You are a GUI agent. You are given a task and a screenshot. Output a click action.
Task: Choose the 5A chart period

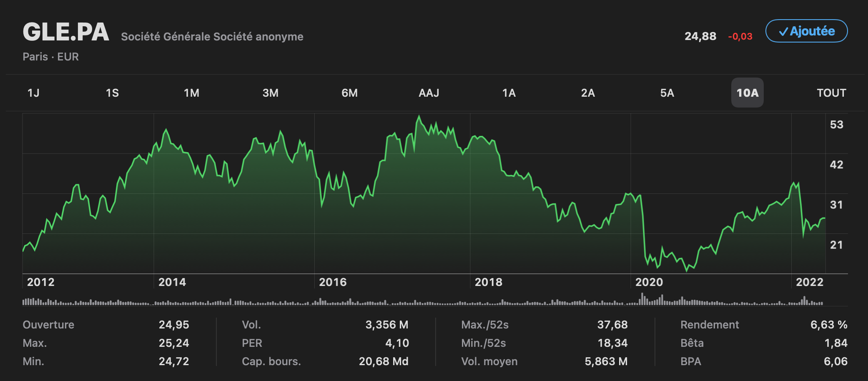[x=667, y=93]
